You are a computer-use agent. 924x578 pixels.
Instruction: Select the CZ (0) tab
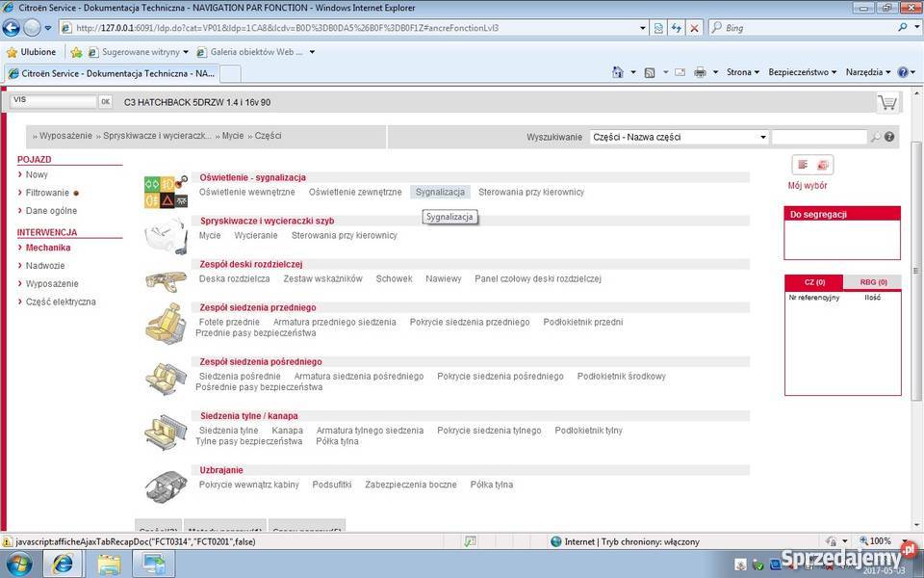(814, 282)
